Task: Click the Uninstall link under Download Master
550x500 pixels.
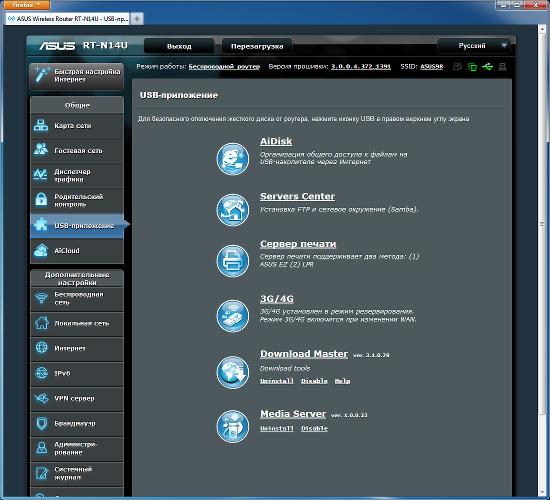Action: click(277, 381)
